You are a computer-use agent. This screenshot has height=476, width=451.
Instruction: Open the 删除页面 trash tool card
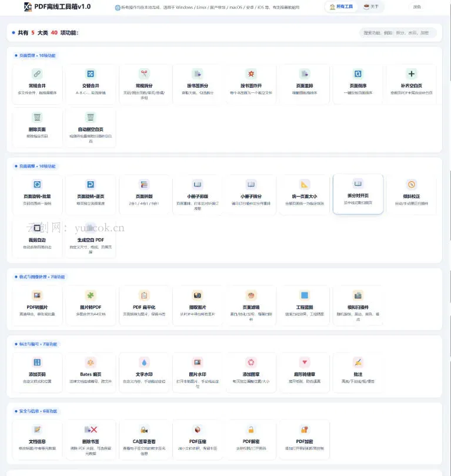click(x=37, y=128)
